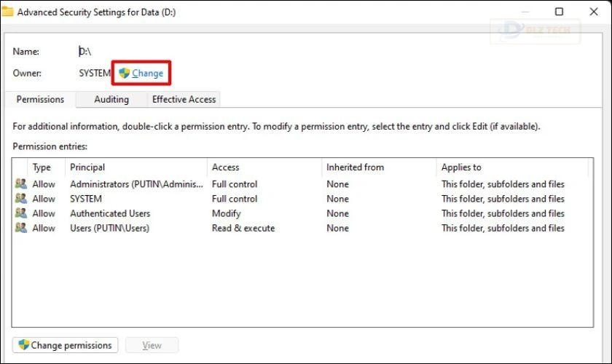Open the Change owner link
612x364 pixels.
pos(147,74)
